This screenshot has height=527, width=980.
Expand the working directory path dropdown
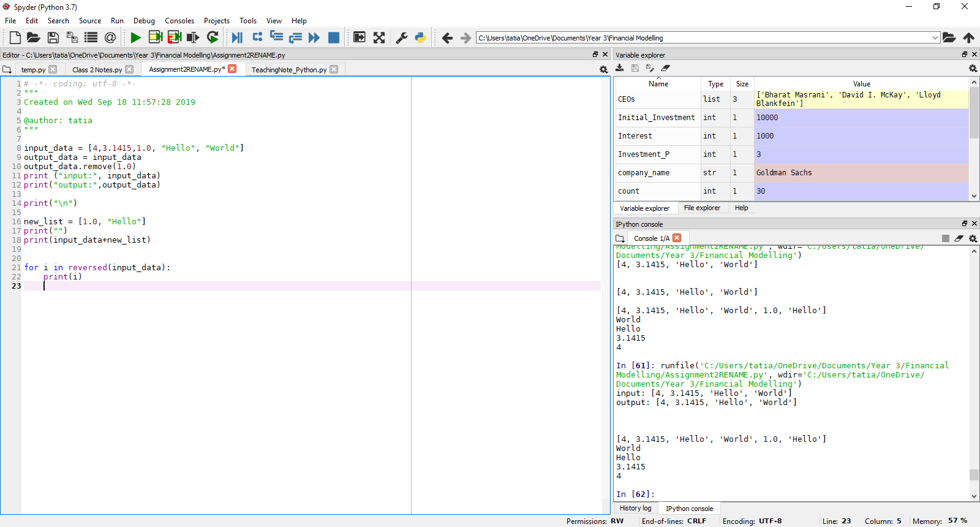coord(935,38)
